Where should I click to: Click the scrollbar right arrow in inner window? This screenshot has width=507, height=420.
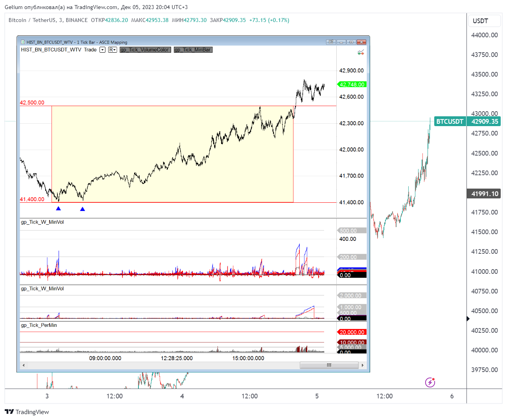(x=363, y=365)
